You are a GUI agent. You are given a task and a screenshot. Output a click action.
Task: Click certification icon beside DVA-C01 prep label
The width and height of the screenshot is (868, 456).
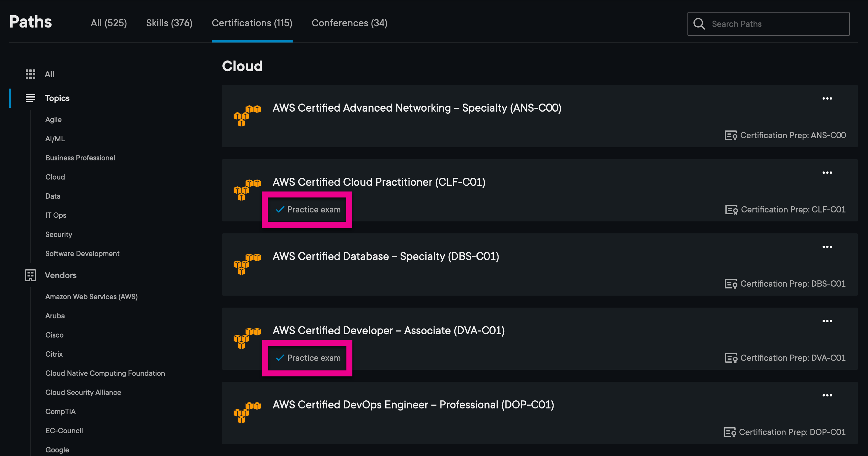click(731, 358)
